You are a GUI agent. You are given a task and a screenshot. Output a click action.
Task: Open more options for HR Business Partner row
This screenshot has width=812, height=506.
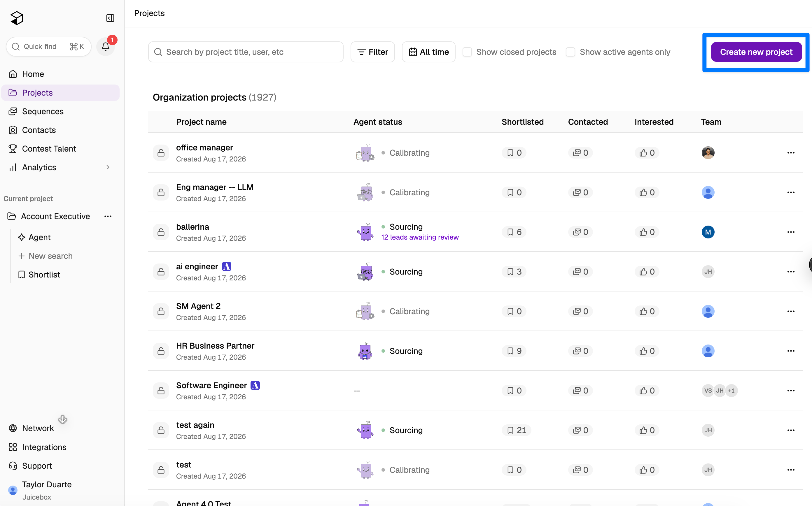tap(791, 351)
